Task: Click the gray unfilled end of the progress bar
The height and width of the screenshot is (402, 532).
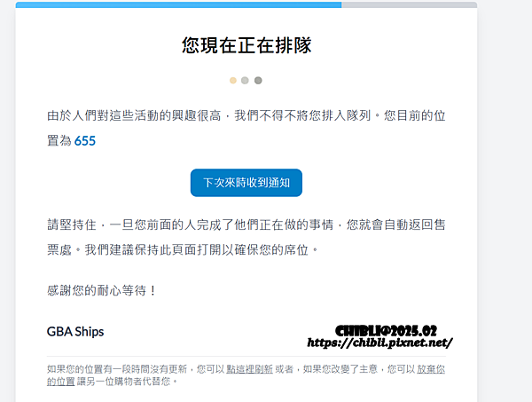Action: [409, 4]
